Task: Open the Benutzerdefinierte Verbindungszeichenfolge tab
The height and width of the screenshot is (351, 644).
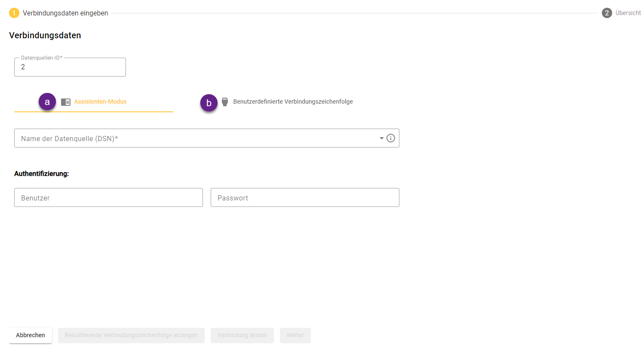Action: (293, 102)
